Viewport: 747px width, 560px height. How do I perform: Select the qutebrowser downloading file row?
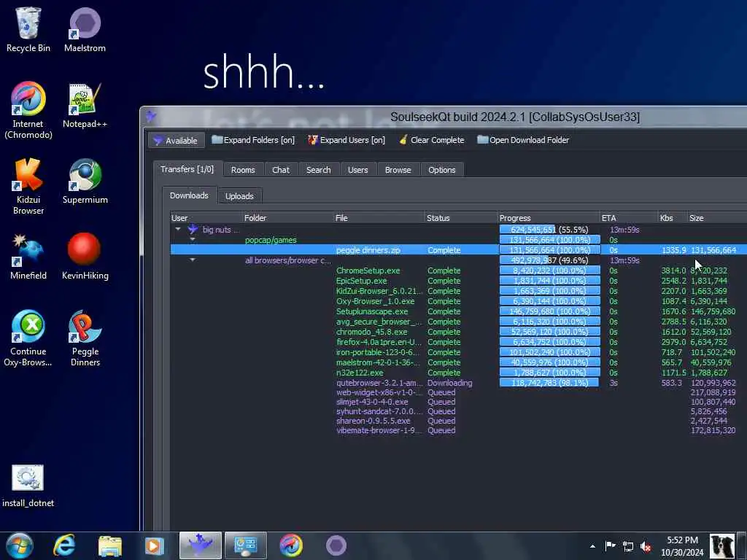tap(458, 383)
